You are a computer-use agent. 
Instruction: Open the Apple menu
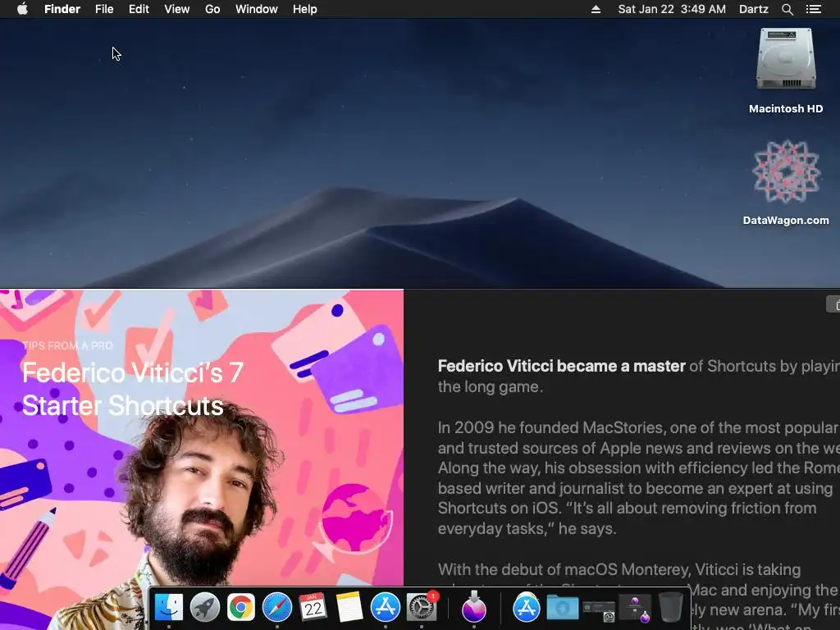click(22, 9)
